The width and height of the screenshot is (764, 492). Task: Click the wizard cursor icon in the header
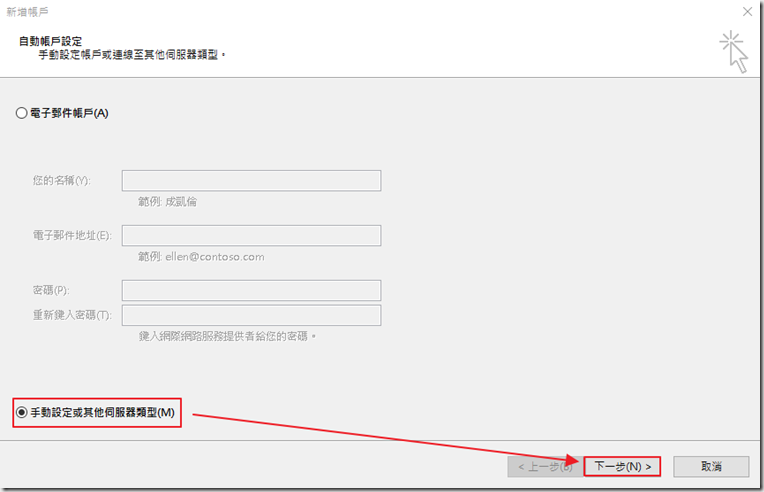(x=734, y=50)
